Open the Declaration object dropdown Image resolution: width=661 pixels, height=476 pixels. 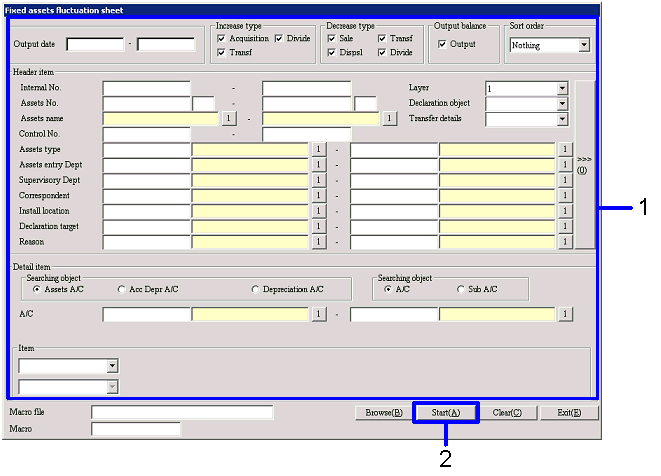[562, 104]
